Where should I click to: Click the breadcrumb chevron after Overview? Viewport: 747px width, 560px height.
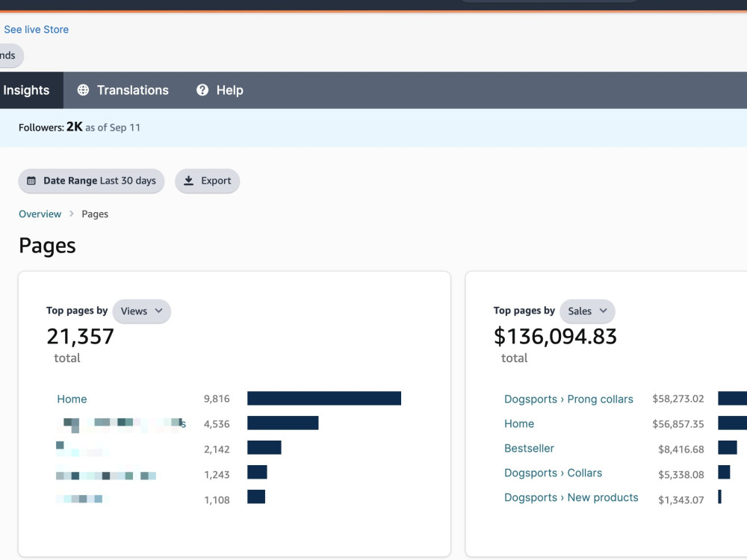72,214
